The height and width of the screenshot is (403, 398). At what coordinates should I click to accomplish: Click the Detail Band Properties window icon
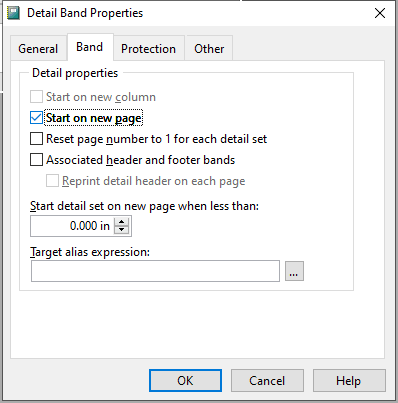point(13,13)
